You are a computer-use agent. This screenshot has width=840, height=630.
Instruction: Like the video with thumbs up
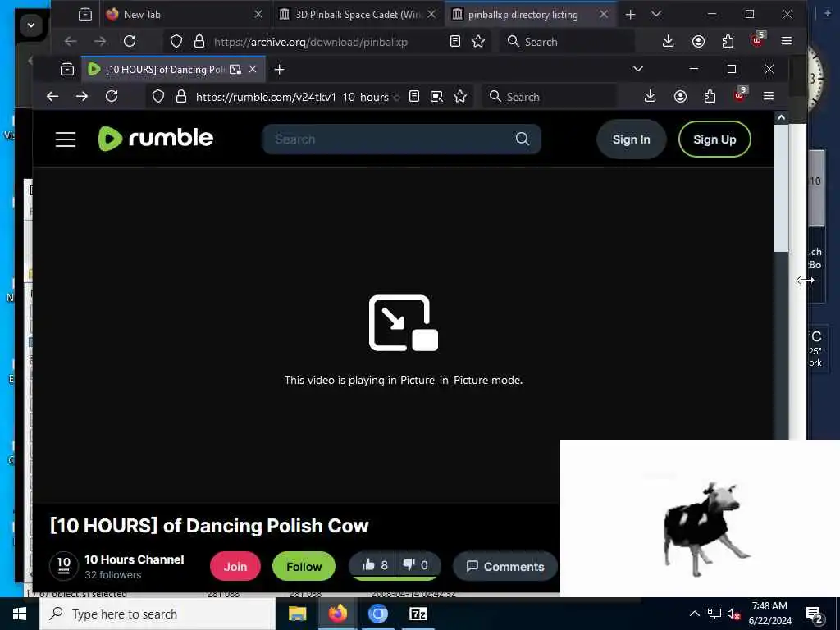coord(374,564)
